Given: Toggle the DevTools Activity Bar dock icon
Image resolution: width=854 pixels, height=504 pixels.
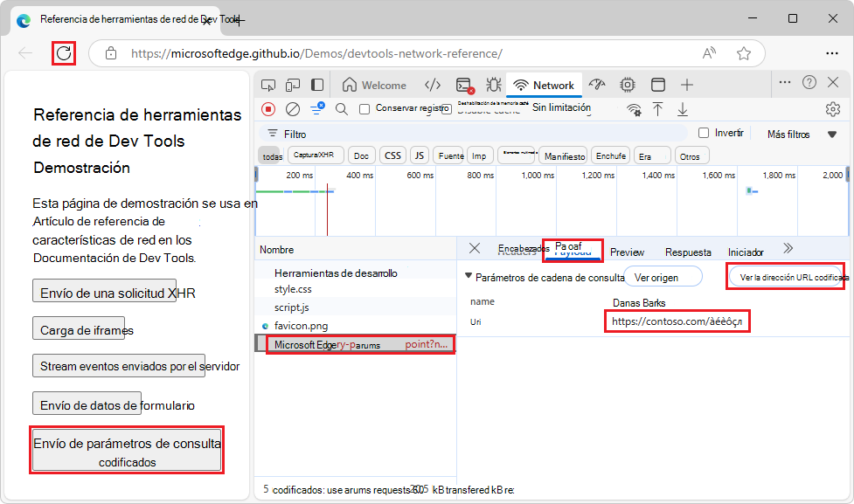Looking at the screenshot, I should [317, 85].
